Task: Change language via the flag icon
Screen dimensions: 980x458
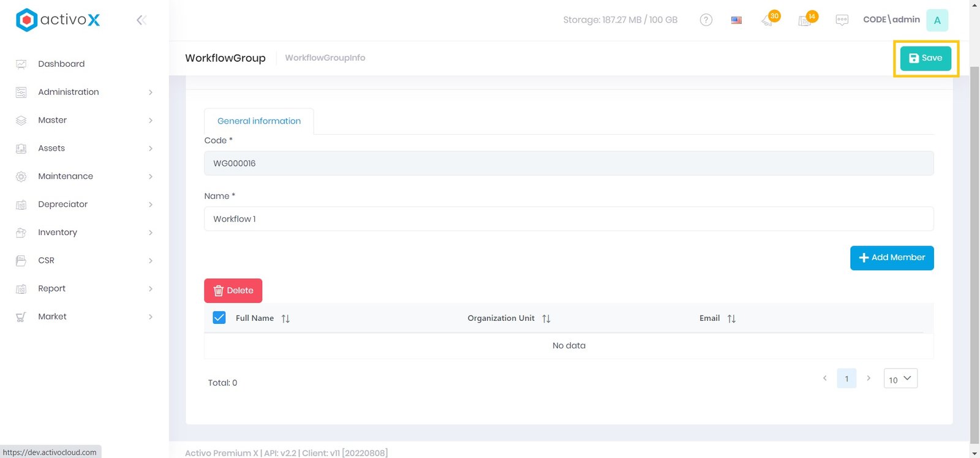Action: click(x=736, y=20)
